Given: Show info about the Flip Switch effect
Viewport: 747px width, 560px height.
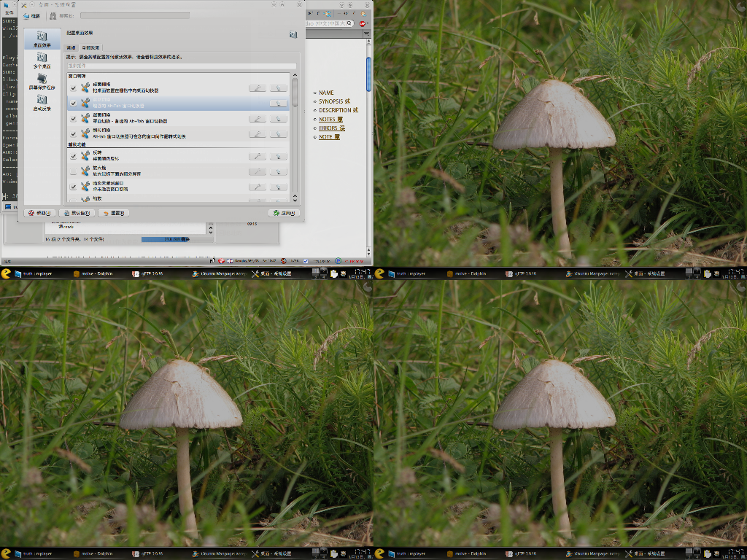Looking at the screenshot, I should coord(278,134).
